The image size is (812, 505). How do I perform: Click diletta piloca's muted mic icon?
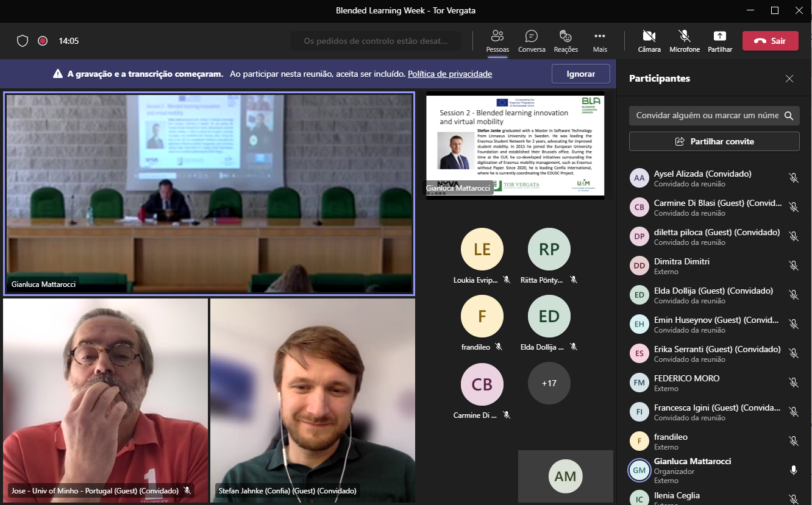(x=793, y=236)
